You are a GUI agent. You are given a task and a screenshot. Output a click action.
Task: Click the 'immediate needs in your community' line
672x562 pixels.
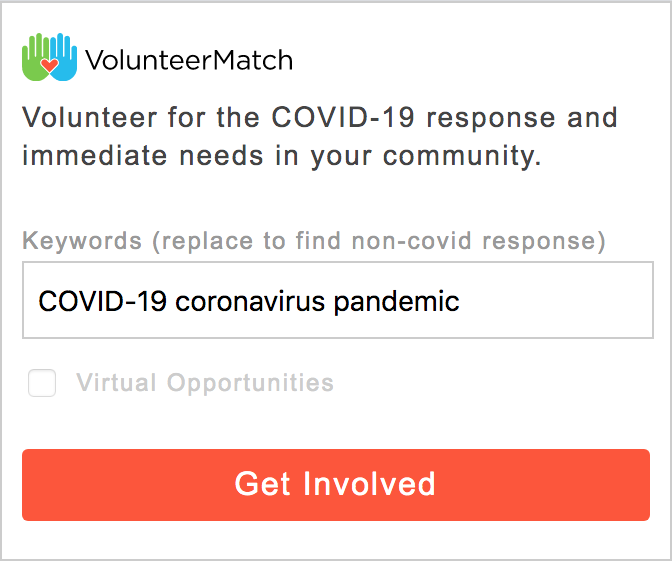(282, 156)
